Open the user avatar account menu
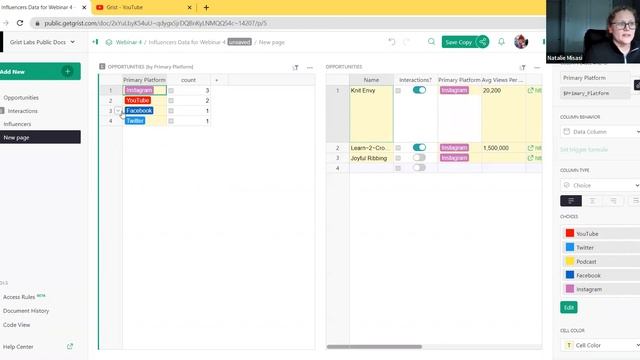 click(x=521, y=42)
